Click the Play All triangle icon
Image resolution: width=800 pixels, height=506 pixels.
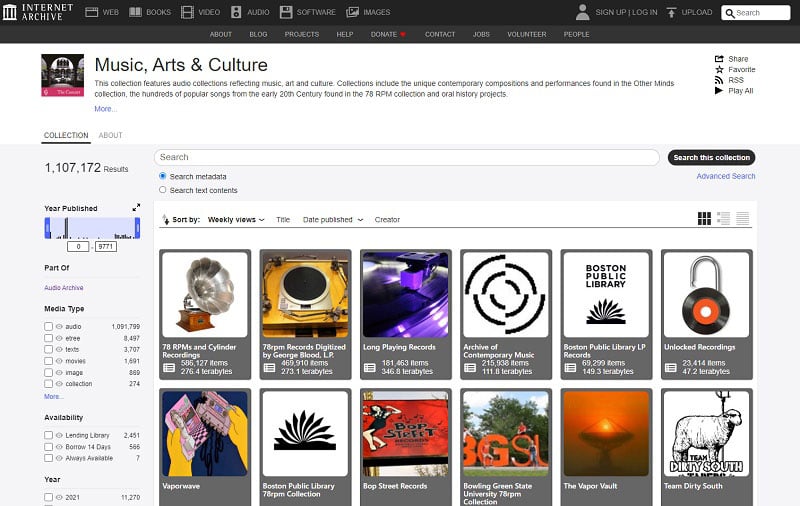(x=719, y=91)
